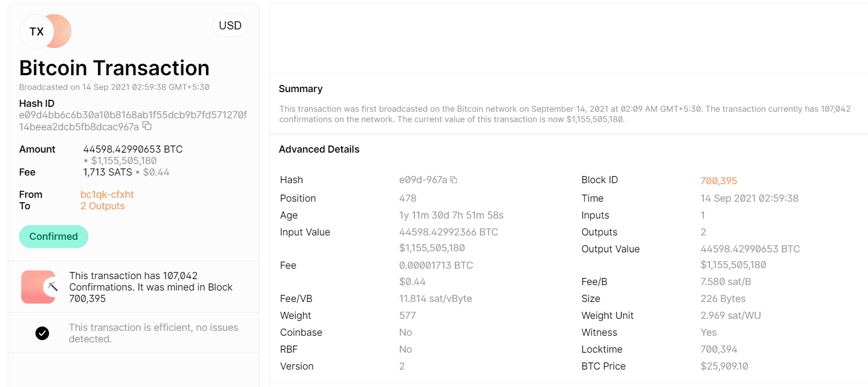
Task: Copy the full Hash ID using its copy icon
Action: point(146,125)
